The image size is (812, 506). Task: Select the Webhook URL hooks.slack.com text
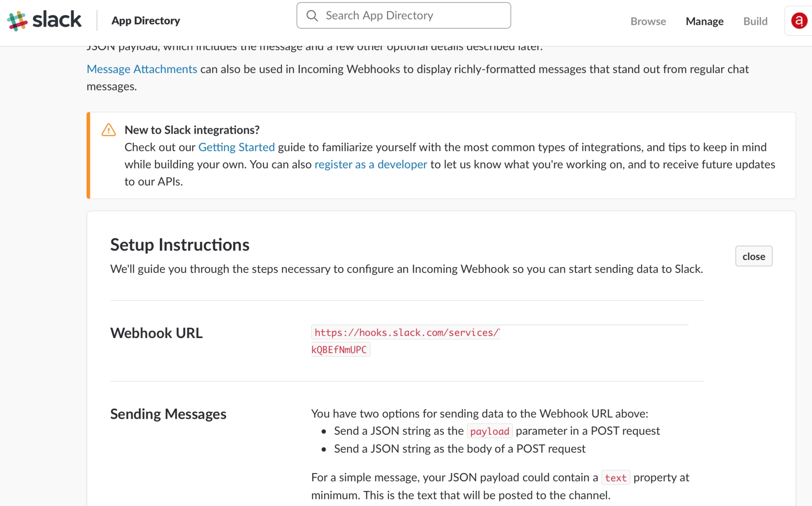[x=406, y=333]
